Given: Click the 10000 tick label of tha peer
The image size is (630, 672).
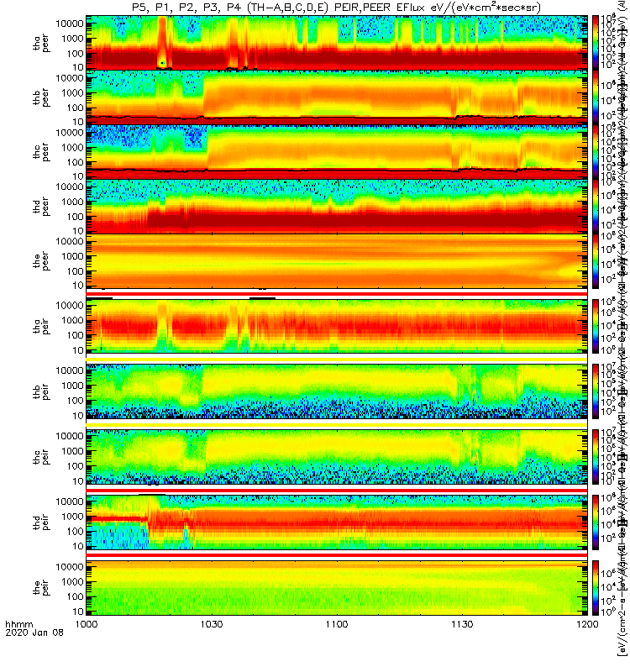Looking at the screenshot, I should point(70,24).
